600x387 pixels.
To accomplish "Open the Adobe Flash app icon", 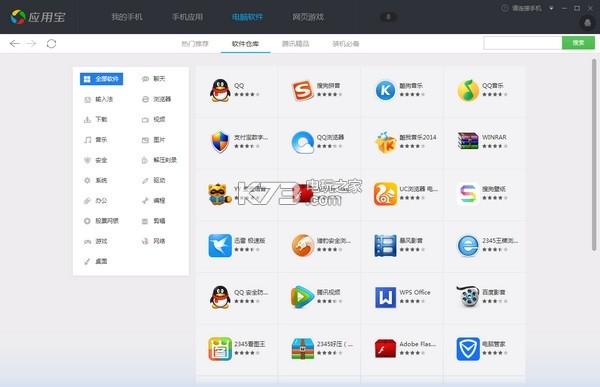I will (385, 348).
